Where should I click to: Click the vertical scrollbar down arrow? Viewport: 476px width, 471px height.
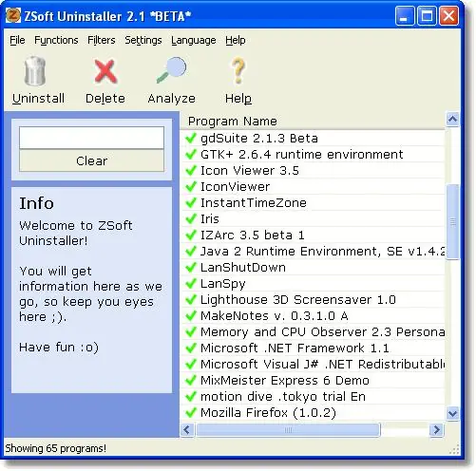click(x=452, y=413)
